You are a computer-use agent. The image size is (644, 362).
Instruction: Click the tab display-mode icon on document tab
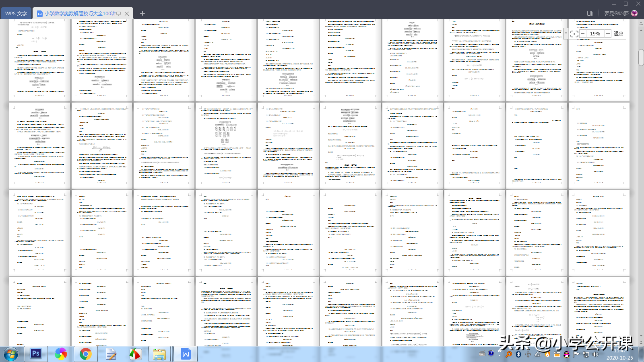point(119,14)
